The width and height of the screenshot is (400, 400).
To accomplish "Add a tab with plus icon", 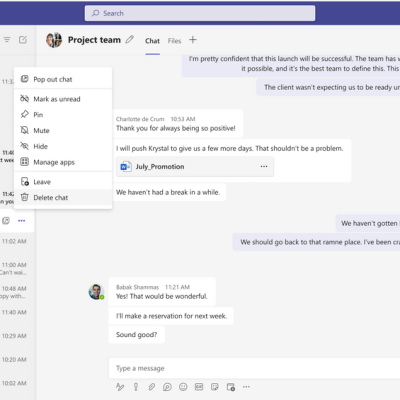I will pyautogui.click(x=193, y=40).
